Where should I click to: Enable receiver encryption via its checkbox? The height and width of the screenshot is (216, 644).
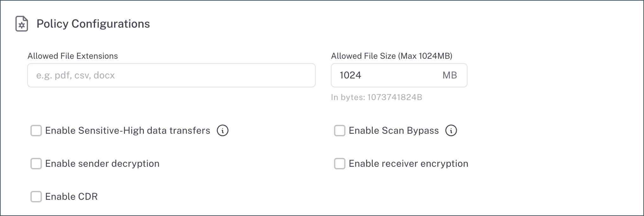coord(340,164)
